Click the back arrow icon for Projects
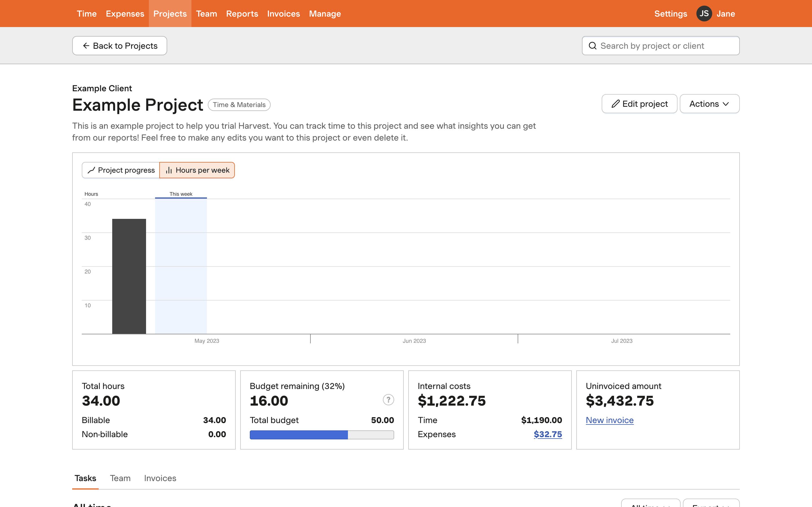Screen dimensions: 812x507 (x=86, y=46)
